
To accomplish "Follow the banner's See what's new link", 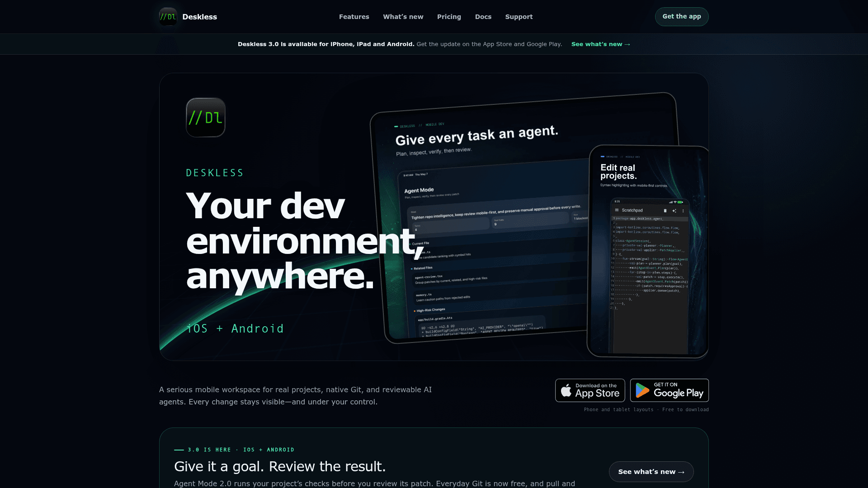I will pos(601,44).
